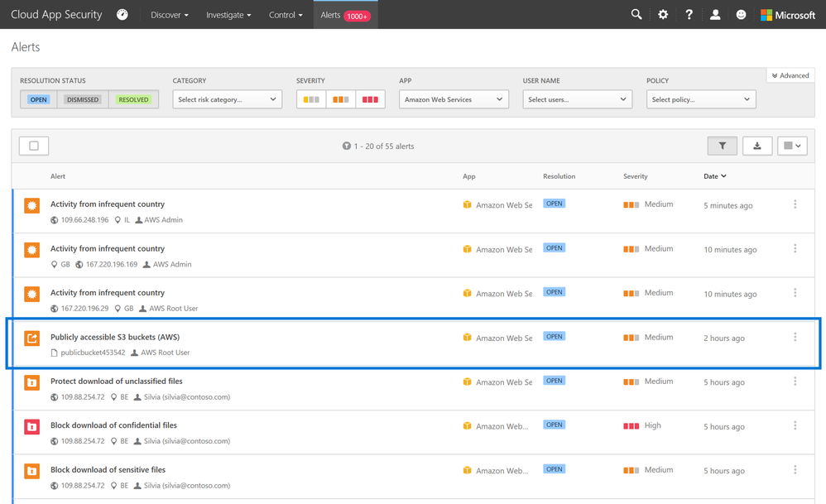Open the Control menu
The width and height of the screenshot is (826, 504).
pos(286,15)
